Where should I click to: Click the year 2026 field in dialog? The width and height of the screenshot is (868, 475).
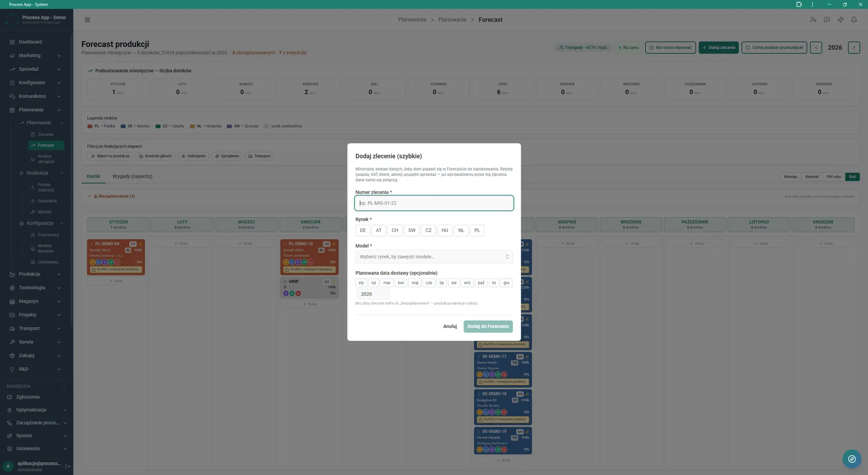coord(373,294)
